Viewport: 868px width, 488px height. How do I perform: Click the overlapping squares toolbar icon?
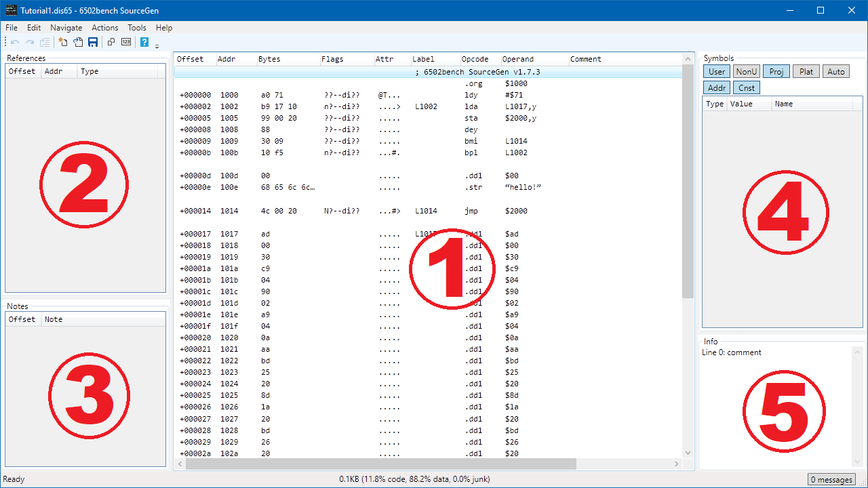point(111,42)
